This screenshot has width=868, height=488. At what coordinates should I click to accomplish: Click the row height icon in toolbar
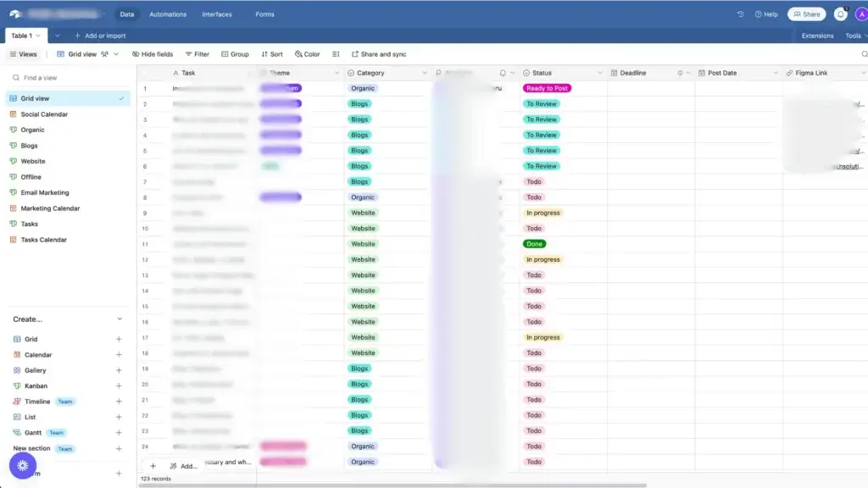336,54
